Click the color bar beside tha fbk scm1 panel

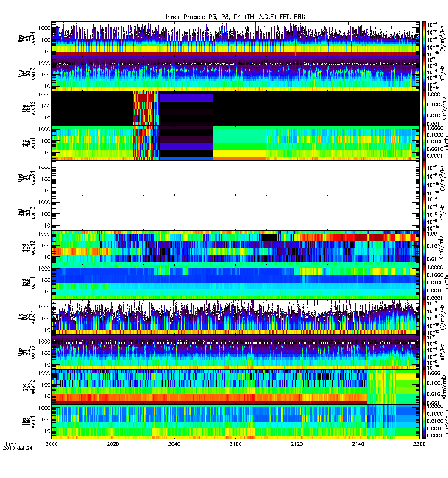pos(424,143)
